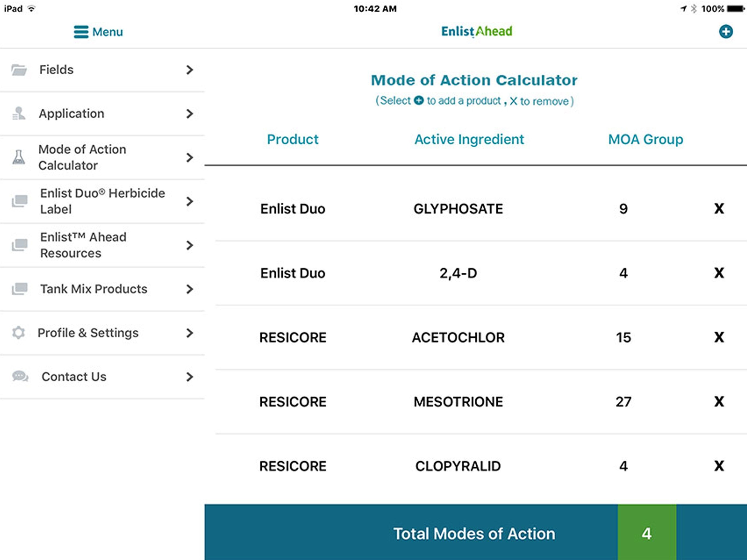This screenshot has width=747, height=560.
Task: Open Profile & Settings entry
Action: click(x=102, y=333)
